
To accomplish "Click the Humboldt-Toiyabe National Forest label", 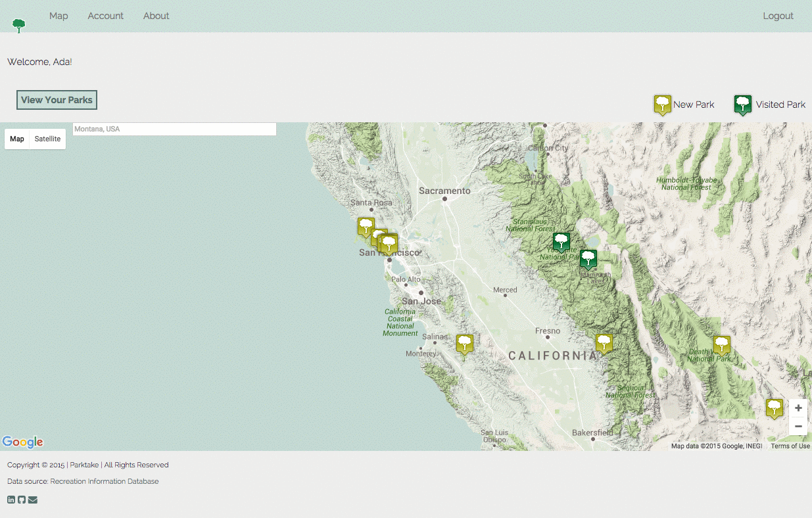I will click(x=686, y=183).
